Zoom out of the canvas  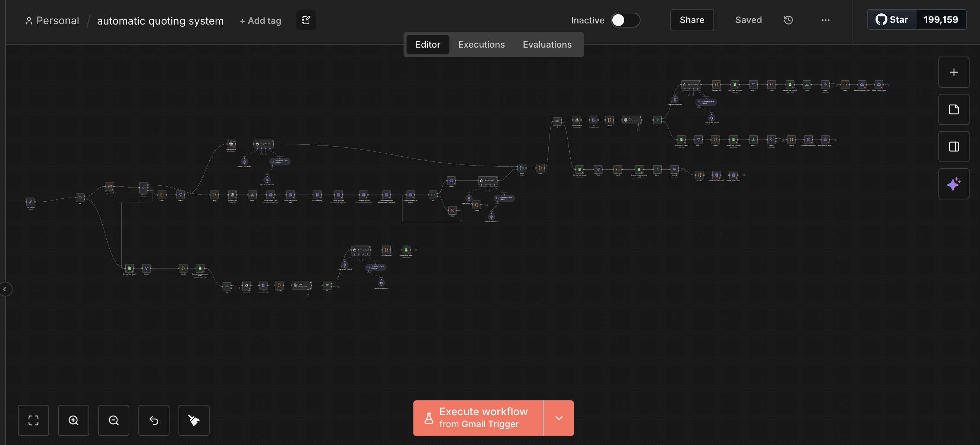tap(114, 420)
